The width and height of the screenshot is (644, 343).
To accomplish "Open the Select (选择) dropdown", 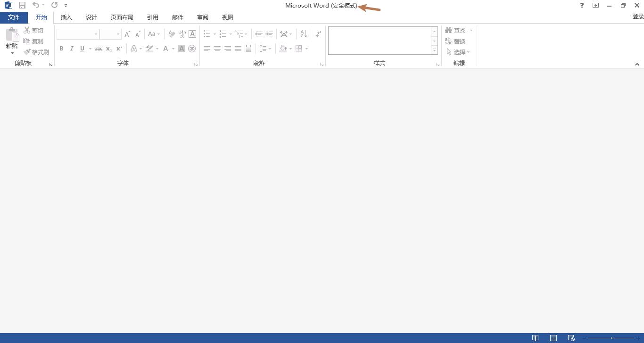I will click(x=458, y=52).
